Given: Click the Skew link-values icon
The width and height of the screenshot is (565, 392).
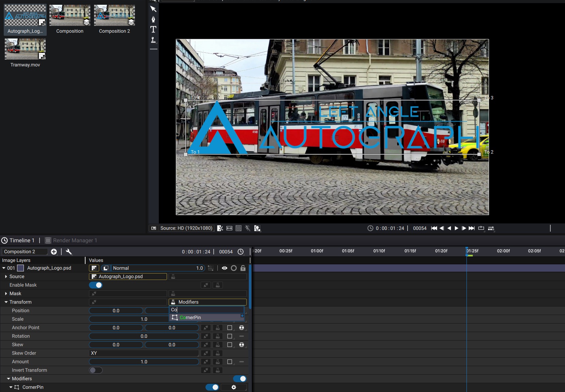Looking at the screenshot, I should point(242,345).
